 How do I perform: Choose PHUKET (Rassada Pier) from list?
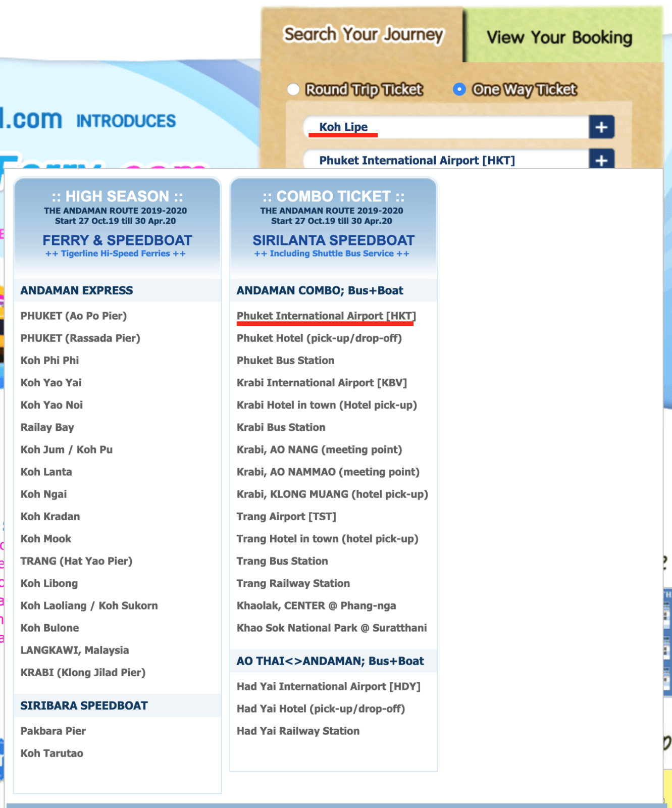tap(80, 338)
